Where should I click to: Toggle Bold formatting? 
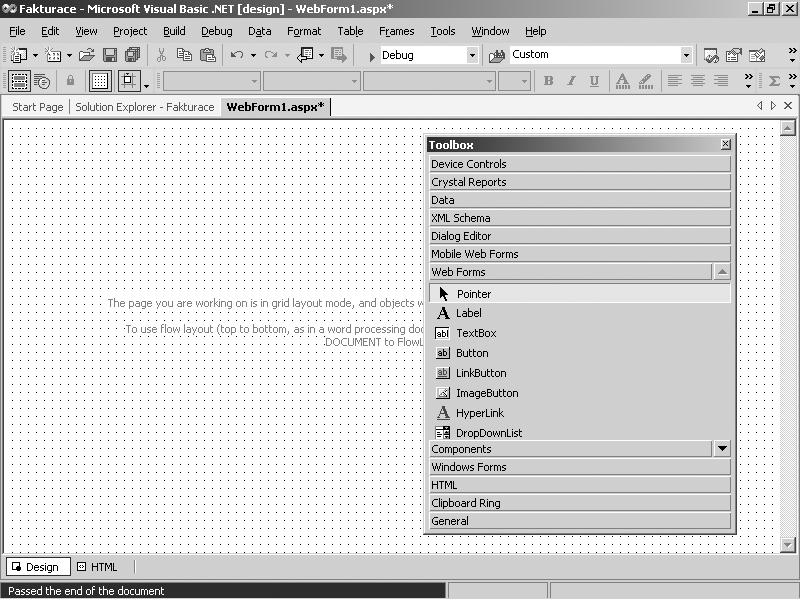(x=548, y=81)
